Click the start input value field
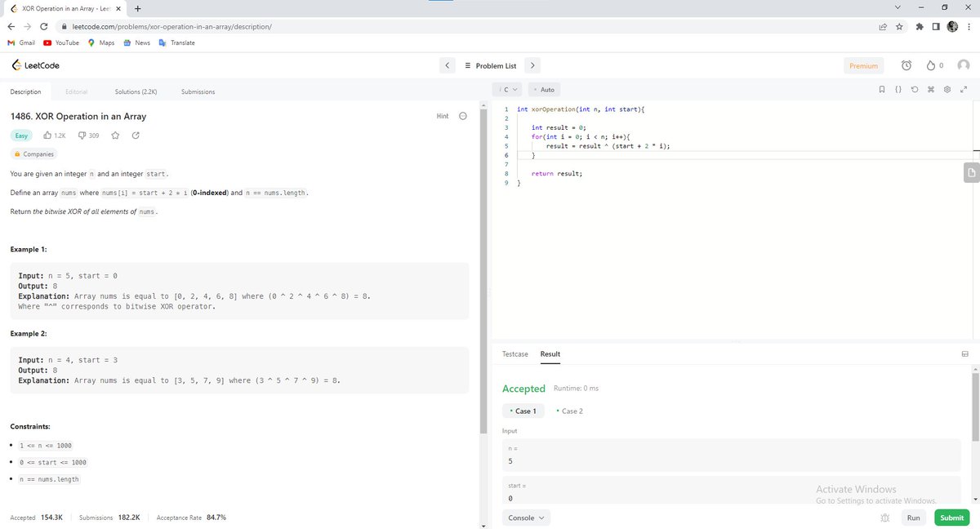The height and width of the screenshot is (529, 980). point(732,491)
